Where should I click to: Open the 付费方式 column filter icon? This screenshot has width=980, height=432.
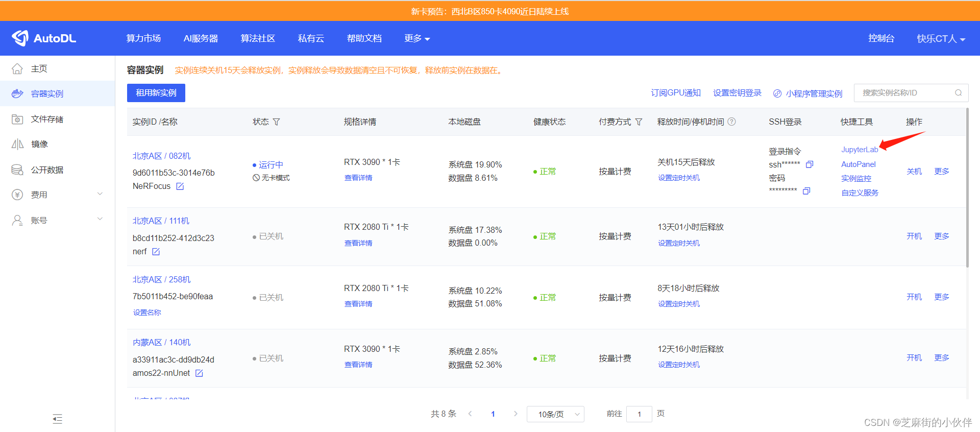[639, 122]
